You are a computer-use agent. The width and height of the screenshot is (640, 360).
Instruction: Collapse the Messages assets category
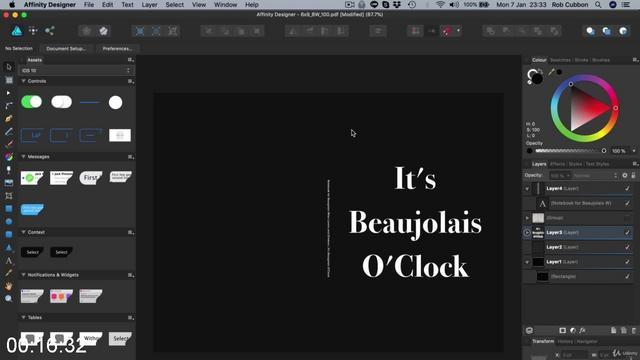click(23, 156)
